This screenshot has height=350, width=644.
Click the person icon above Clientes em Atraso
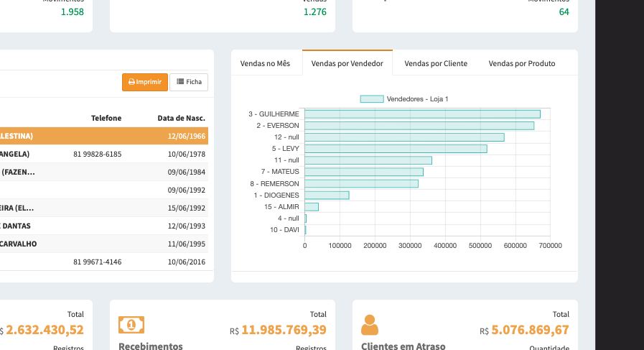[370, 325]
